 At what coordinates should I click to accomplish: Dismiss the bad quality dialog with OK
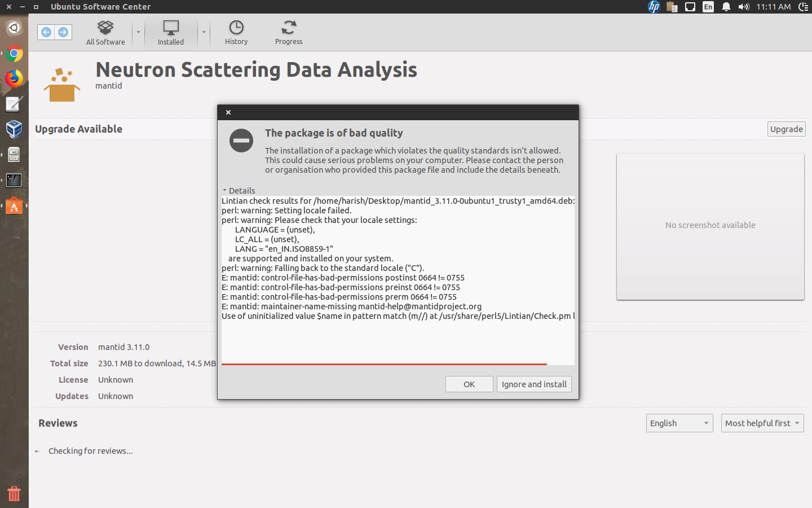click(x=469, y=384)
